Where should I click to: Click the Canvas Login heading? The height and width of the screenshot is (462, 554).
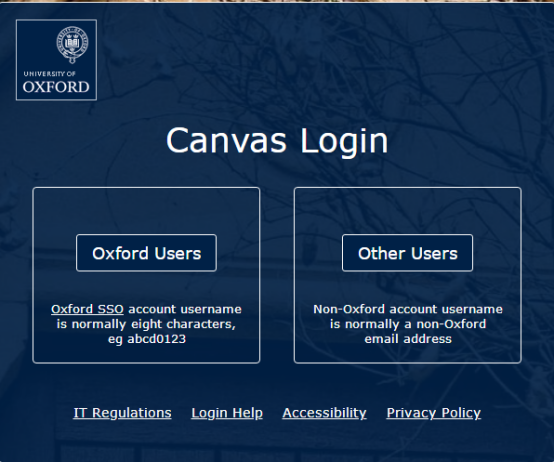click(277, 141)
